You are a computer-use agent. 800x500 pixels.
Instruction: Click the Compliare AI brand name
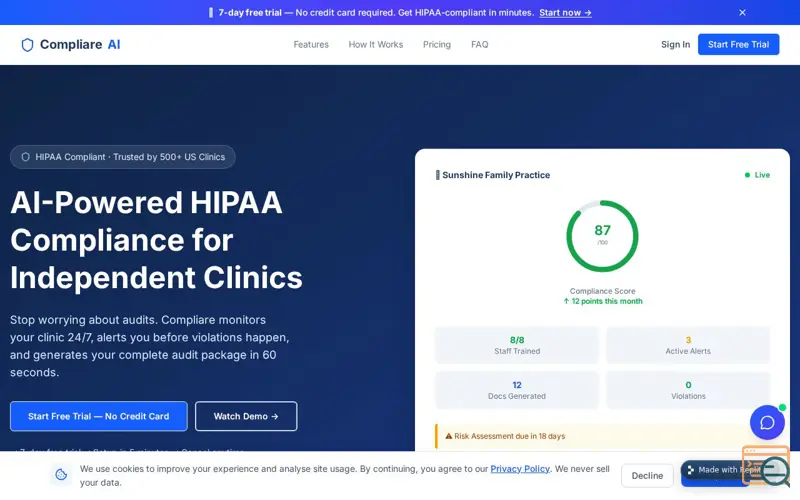80,45
